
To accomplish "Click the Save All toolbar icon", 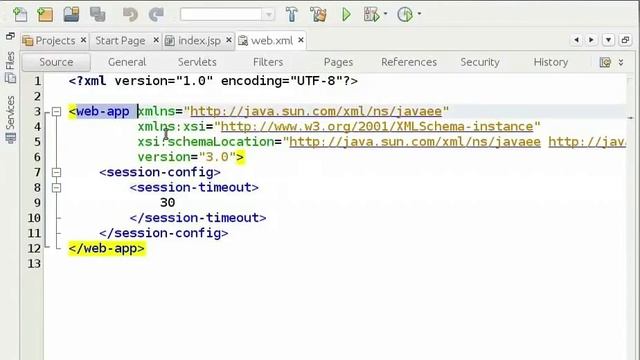I will click(x=98, y=14).
